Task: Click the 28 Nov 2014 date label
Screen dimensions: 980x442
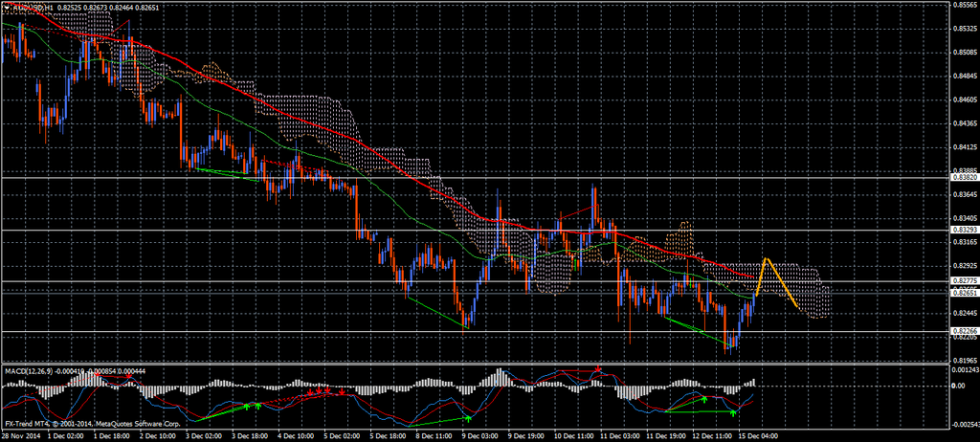Action: tap(21, 435)
